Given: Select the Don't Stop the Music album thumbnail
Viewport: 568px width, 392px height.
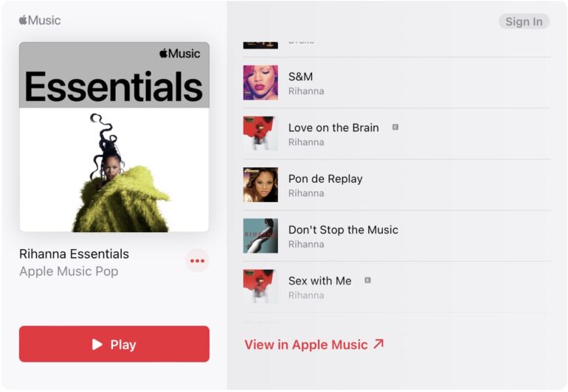Looking at the screenshot, I should (260, 236).
